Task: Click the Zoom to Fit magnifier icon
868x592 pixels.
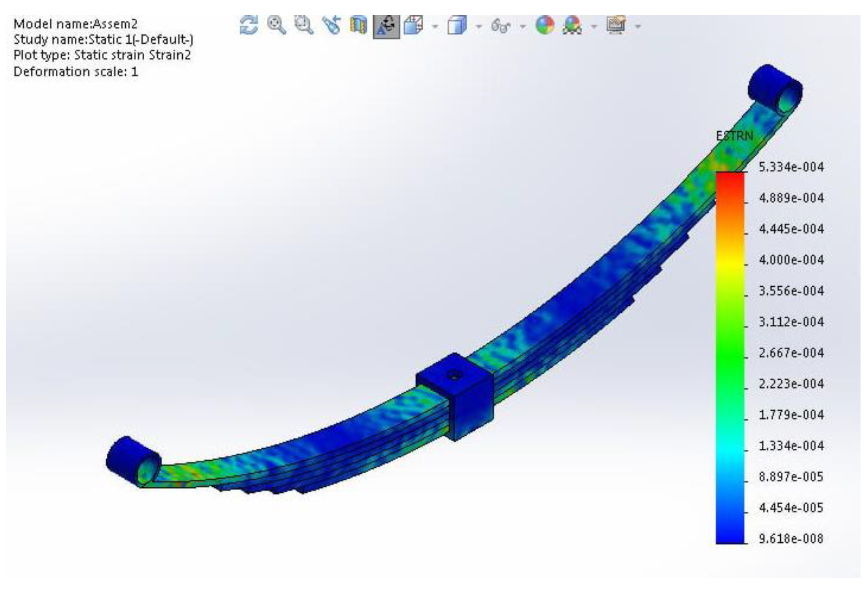Action: point(276,25)
